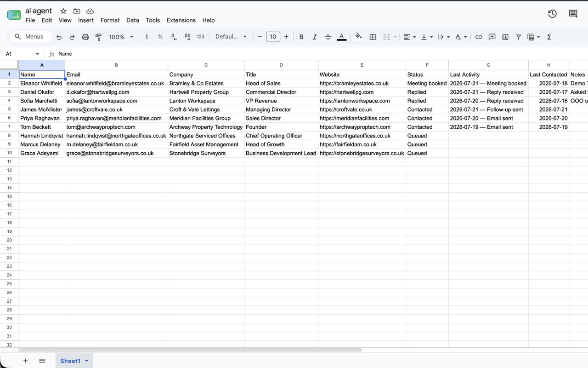Screen dimensions: 588x368
Task: Select the Meeting booked status cell
Action: tap(427, 83)
